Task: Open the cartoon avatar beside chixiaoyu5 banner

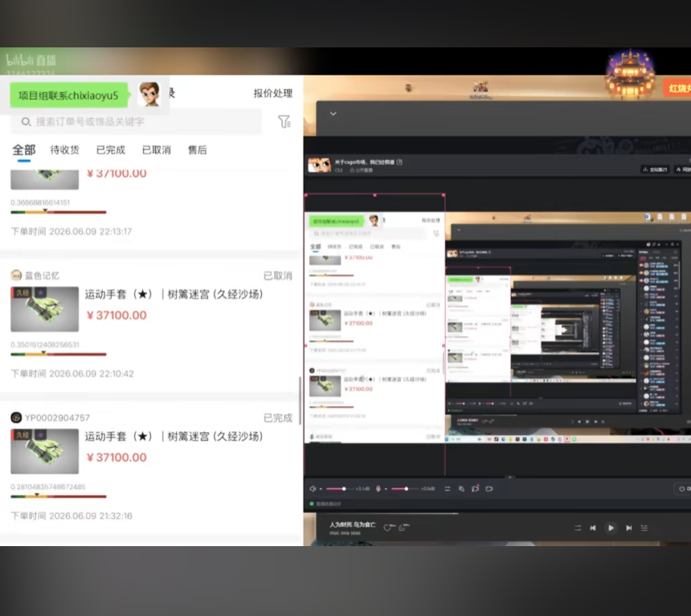Action: [149, 94]
